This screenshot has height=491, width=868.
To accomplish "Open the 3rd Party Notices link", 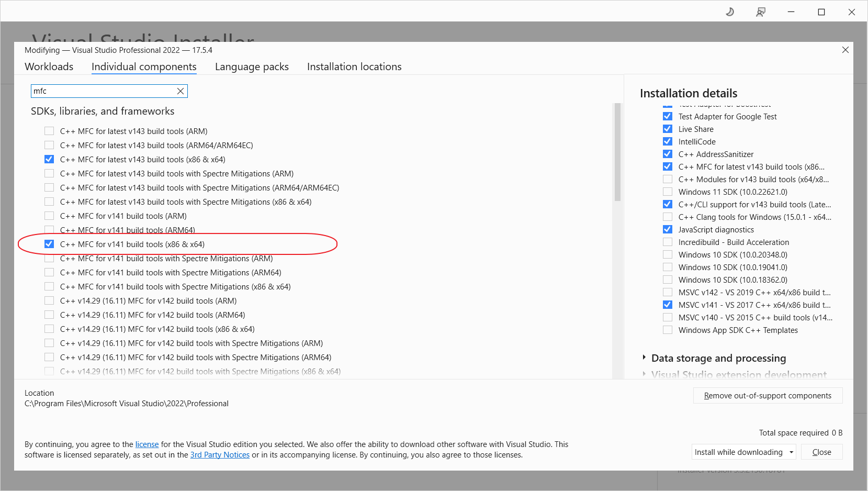I will pos(220,454).
